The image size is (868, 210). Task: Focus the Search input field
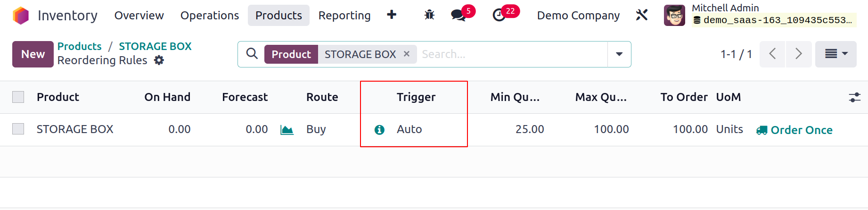[513, 54]
